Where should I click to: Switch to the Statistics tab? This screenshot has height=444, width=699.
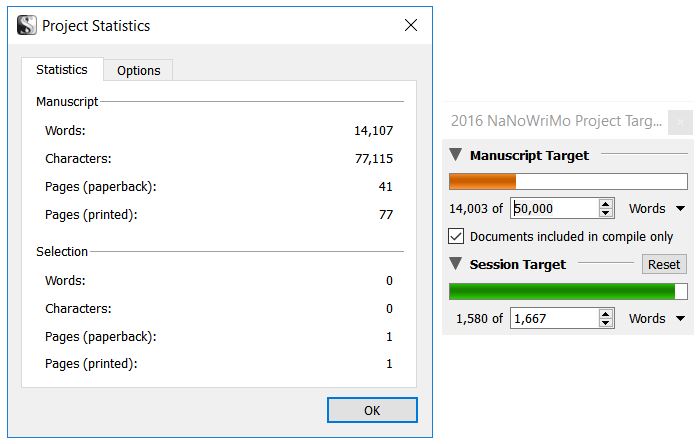(62, 70)
